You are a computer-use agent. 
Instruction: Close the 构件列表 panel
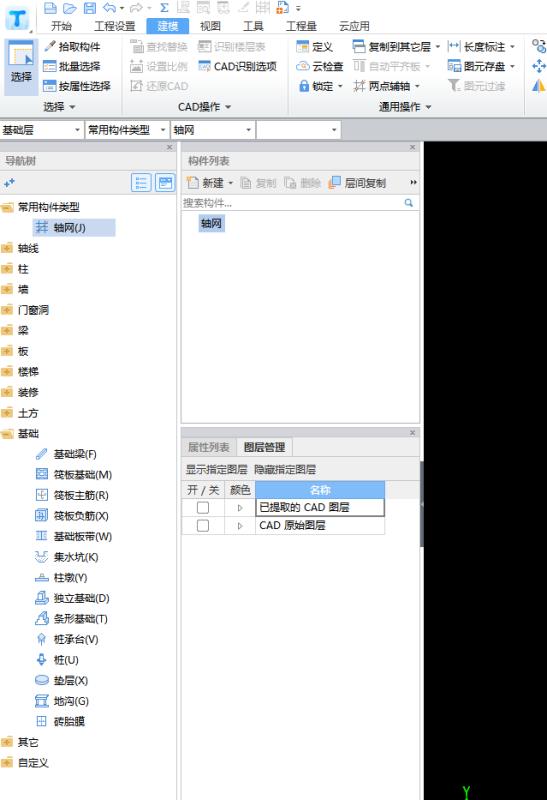[413, 147]
